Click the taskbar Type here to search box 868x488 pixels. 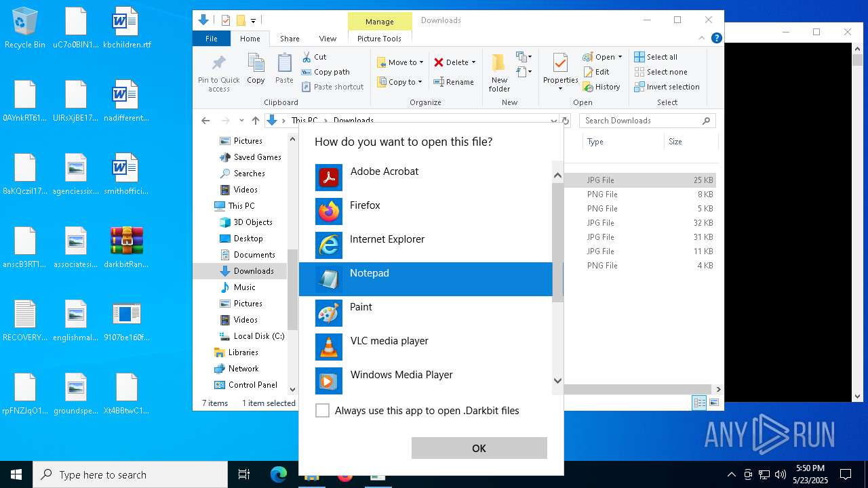click(x=130, y=474)
